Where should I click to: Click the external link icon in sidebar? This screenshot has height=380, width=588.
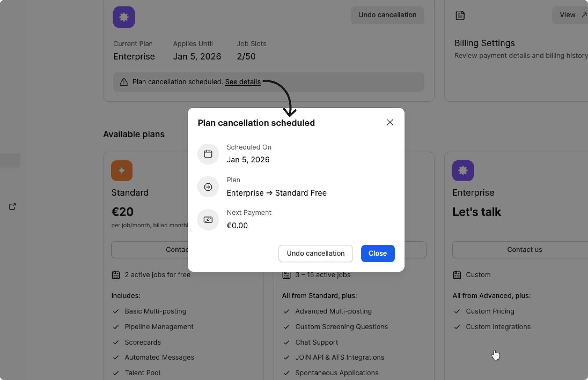(12, 206)
